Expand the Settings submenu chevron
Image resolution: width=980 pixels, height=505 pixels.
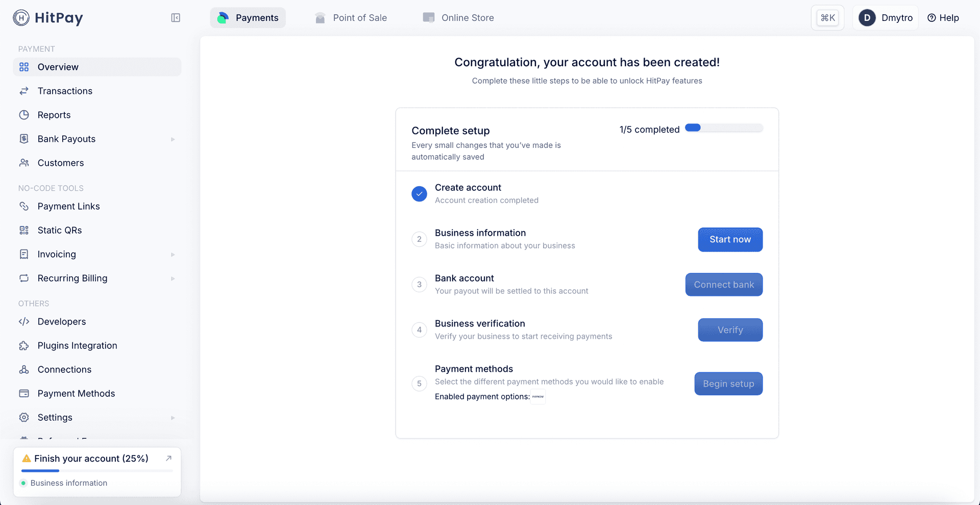click(173, 417)
